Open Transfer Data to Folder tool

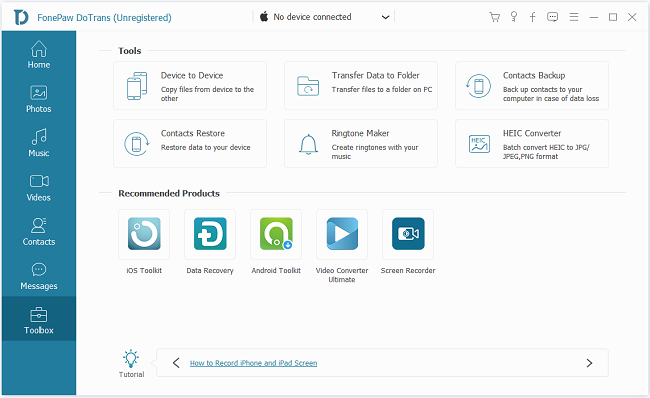[x=361, y=86]
